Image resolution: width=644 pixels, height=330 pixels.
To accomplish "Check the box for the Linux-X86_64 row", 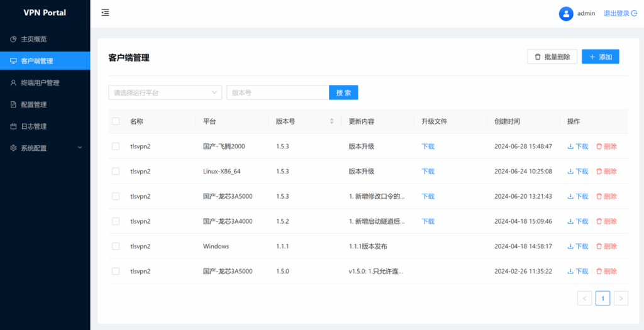I will point(116,172).
